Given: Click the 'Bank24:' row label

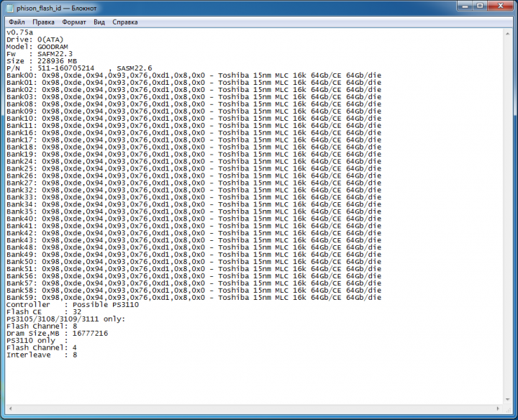Looking at the screenshot, I should click(x=22, y=162).
